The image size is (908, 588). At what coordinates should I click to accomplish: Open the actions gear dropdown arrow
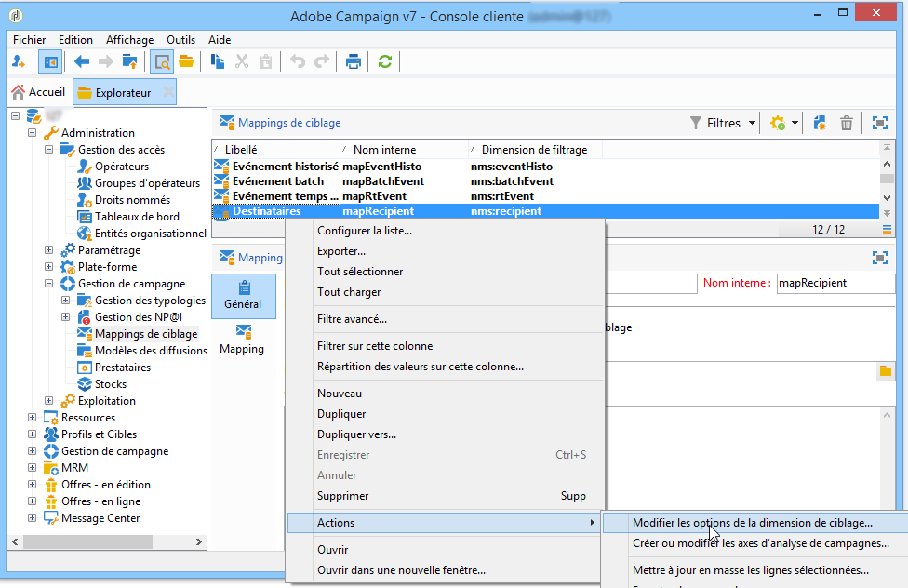point(794,123)
